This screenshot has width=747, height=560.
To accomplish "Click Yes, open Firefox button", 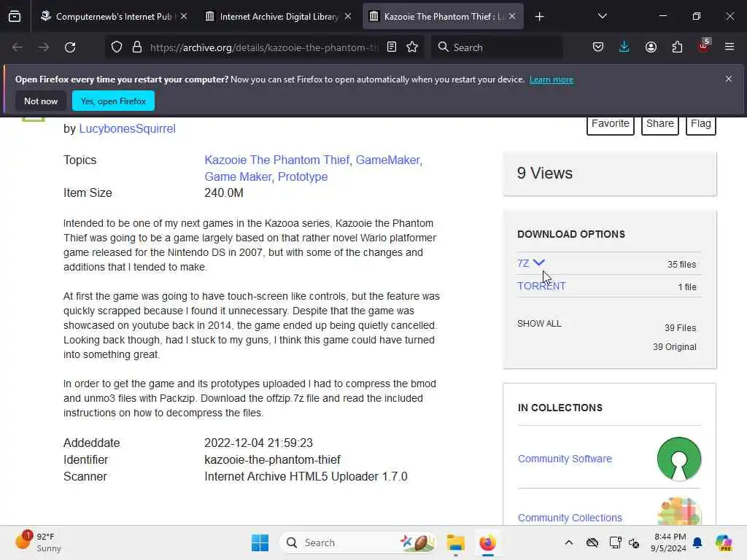I will [x=113, y=101].
